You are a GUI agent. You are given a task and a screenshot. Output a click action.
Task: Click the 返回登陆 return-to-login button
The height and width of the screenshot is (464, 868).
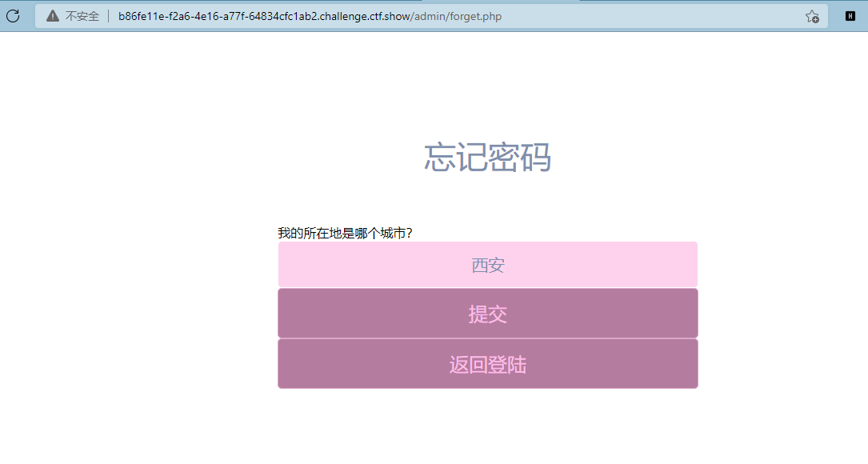[x=487, y=363]
